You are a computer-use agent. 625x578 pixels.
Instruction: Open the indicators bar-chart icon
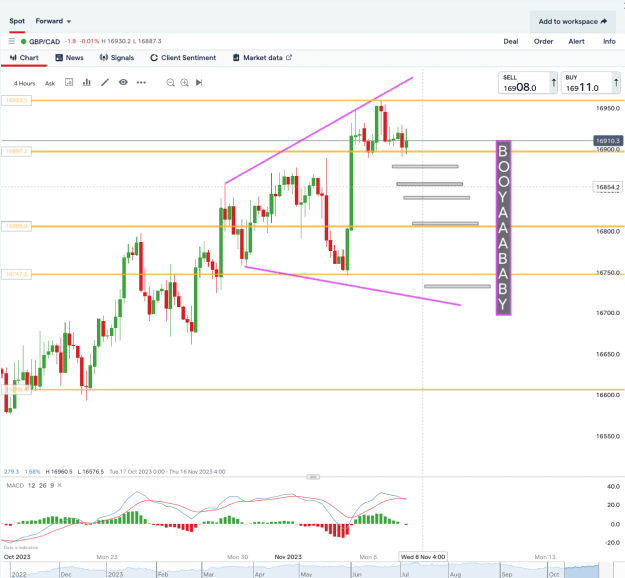tap(86, 82)
